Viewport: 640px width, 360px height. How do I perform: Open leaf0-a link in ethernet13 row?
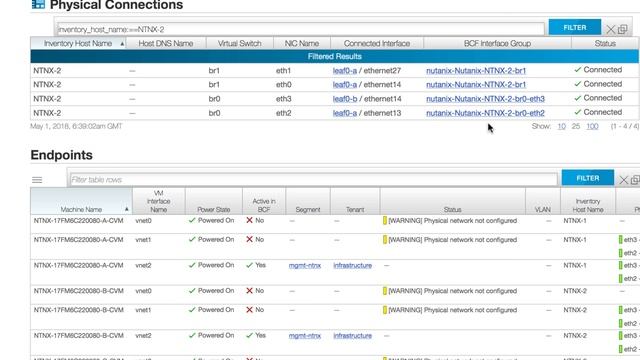tap(344, 113)
